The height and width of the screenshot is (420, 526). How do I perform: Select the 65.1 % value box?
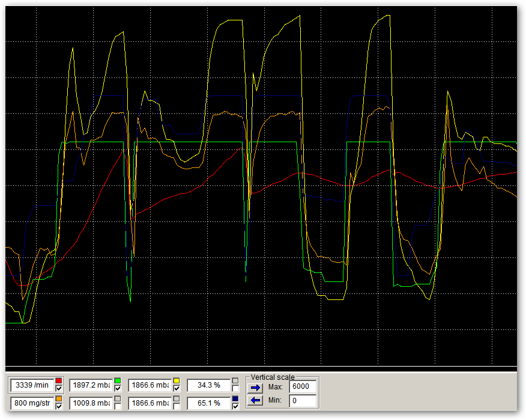click(208, 403)
